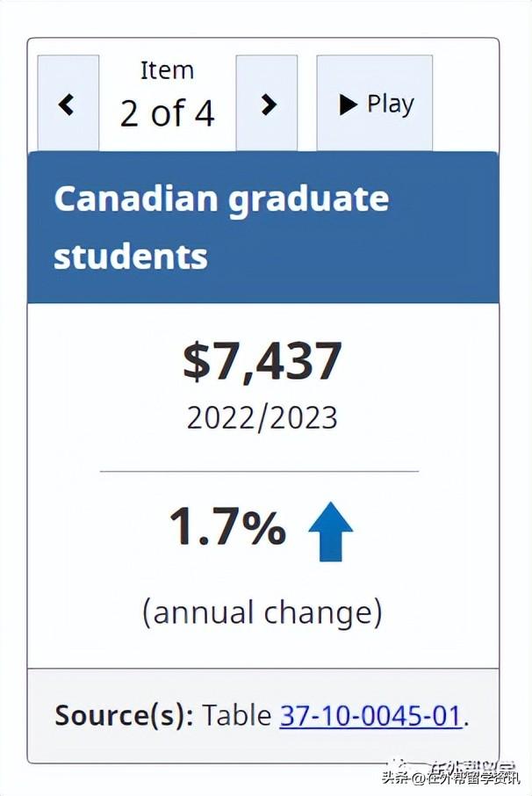Click the "Item" label above the counter
The image size is (532, 796).
pos(167,70)
